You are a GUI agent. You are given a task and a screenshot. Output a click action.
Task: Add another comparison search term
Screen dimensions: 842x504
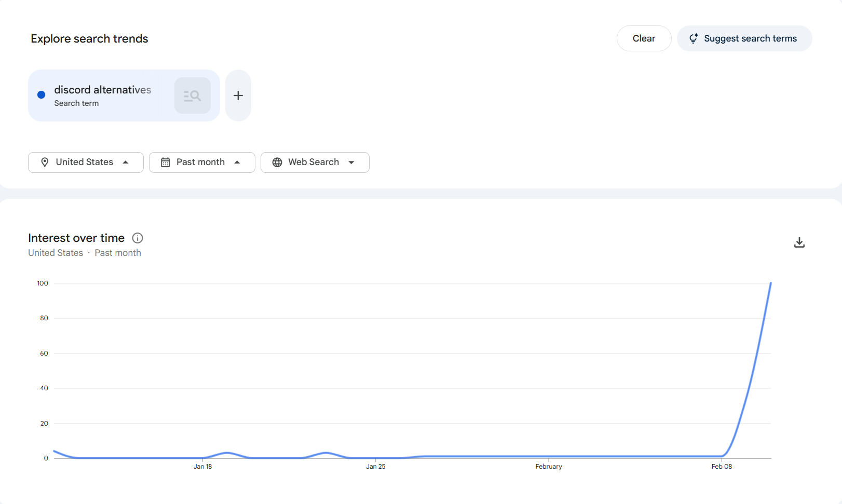pyautogui.click(x=238, y=95)
